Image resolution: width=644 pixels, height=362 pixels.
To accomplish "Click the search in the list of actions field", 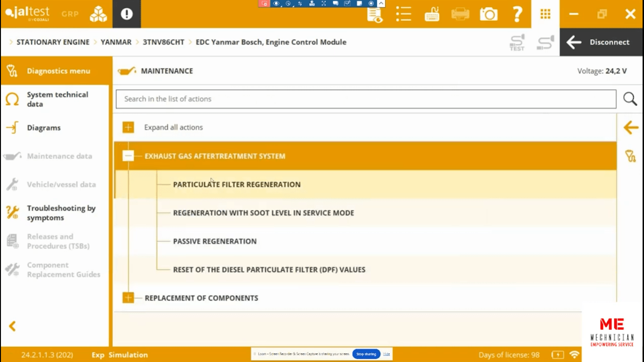I will 330,99.
